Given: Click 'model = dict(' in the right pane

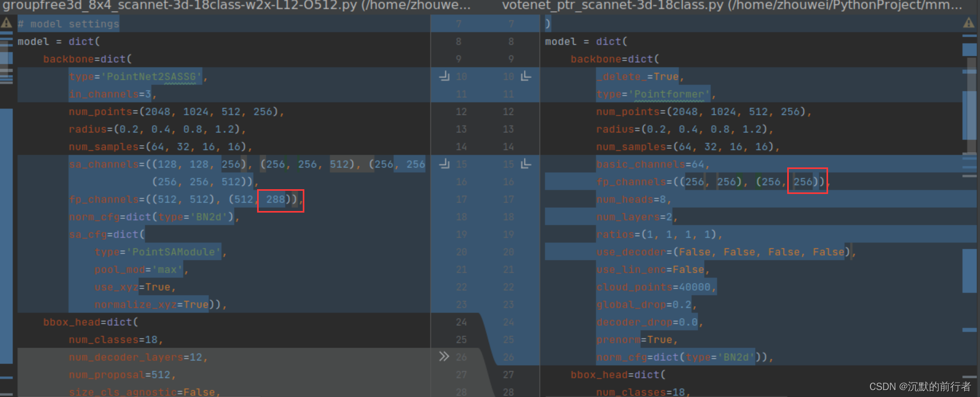Looking at the screenshot, I should (x=586, y=41).
